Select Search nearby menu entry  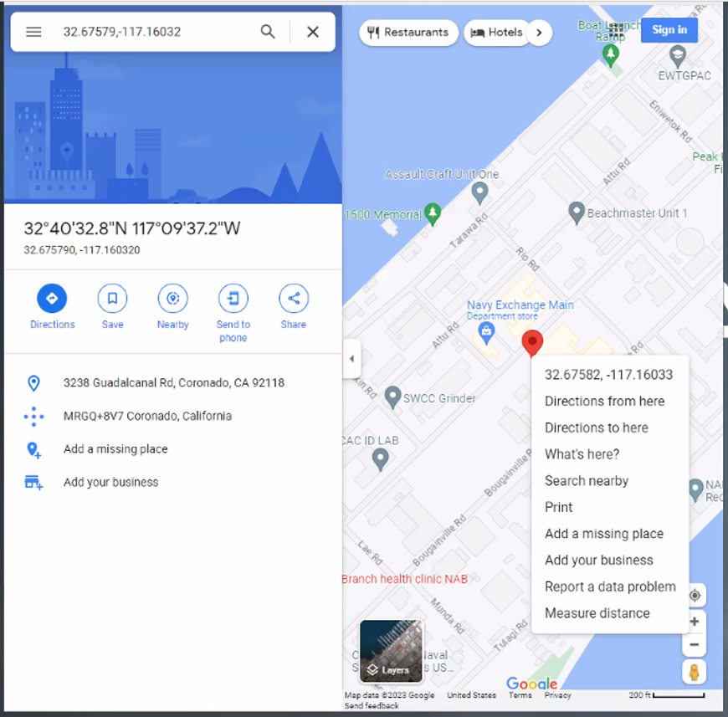(x=587, y=480)
